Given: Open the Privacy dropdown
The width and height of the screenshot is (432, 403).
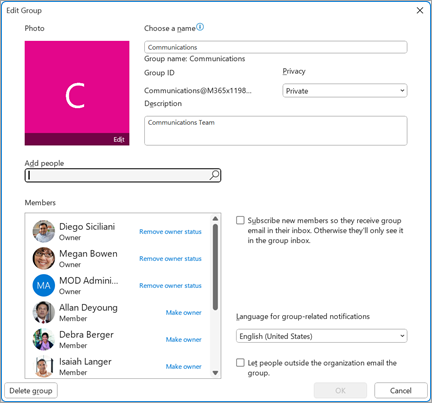Looking at the screenshot, I should 345,91.
